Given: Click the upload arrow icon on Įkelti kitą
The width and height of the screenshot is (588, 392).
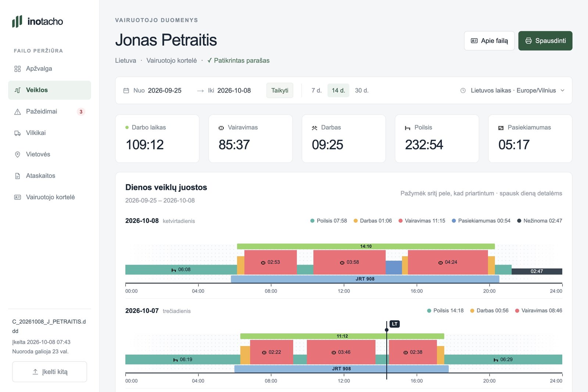Looking at the screenshot, I should tap(35, 372).
